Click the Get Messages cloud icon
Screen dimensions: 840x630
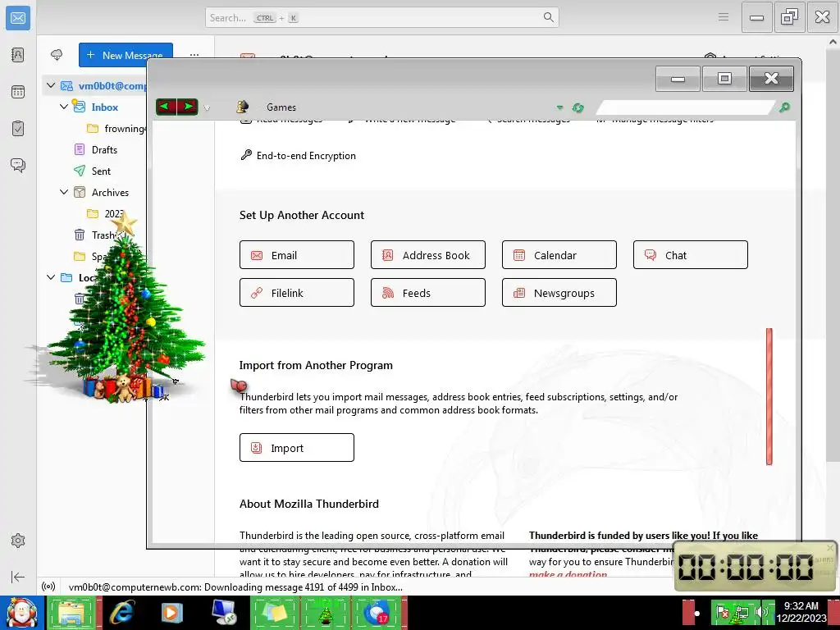click(x=57, y=55)
